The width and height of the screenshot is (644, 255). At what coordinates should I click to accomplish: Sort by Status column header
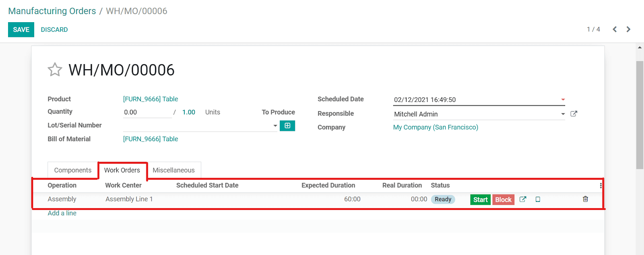pyautogui.click(x=440, y=185)
